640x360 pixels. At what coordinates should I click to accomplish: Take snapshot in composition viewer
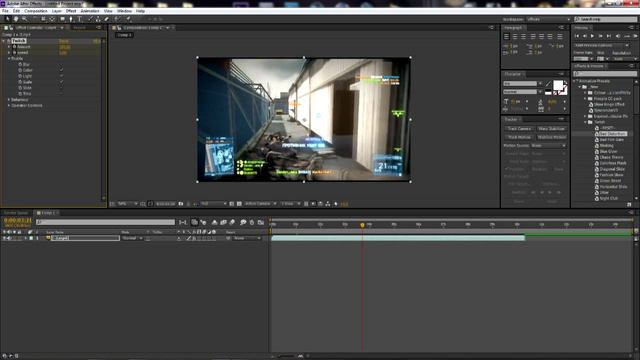pos(181,204)
